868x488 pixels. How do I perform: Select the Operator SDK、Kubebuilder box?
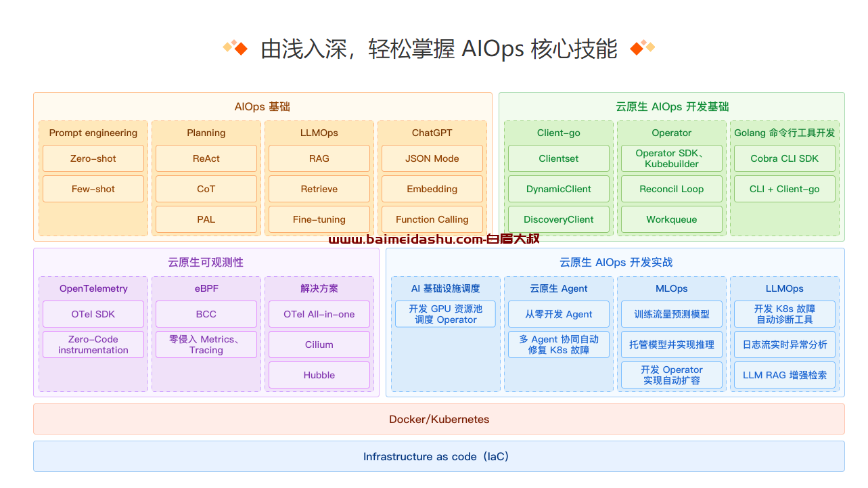[x=672, y=158]
